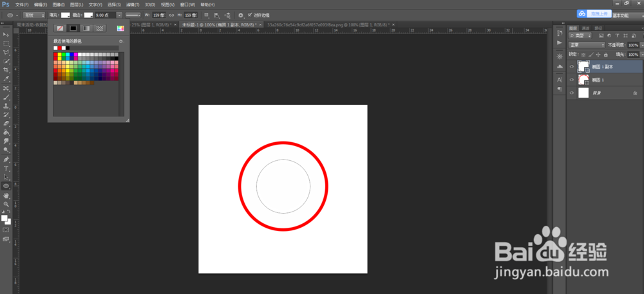Toggle the align edges checkbox
644x294 pixels.
(x=250, y=15)
